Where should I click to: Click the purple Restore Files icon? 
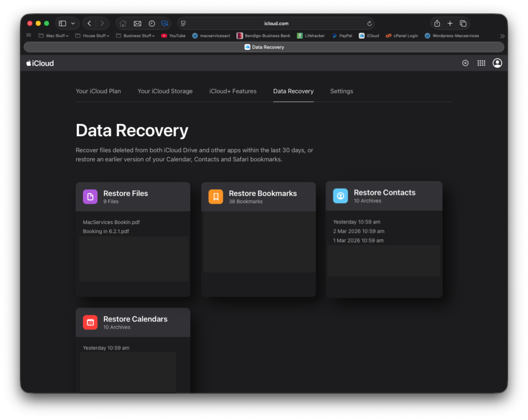(90, 197)
